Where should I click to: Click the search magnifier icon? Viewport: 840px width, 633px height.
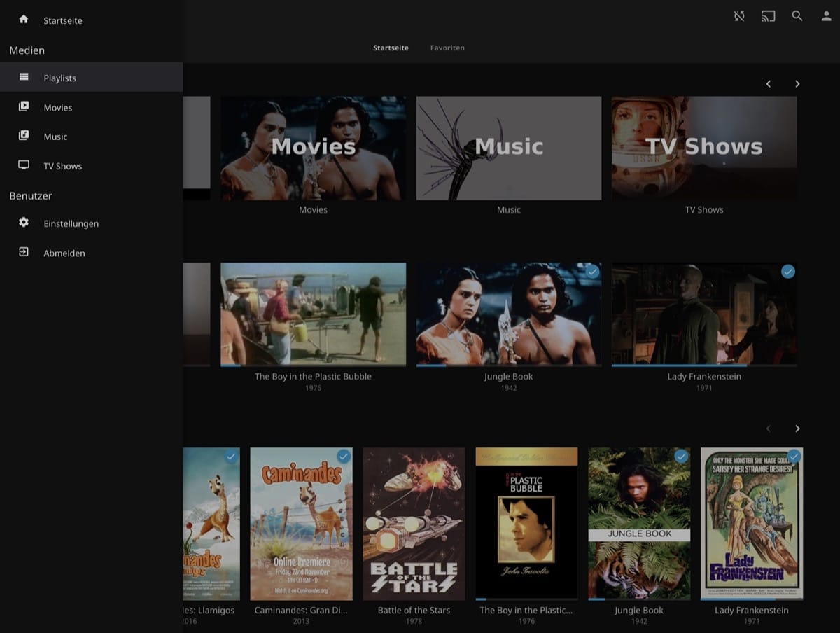point(797,16)
